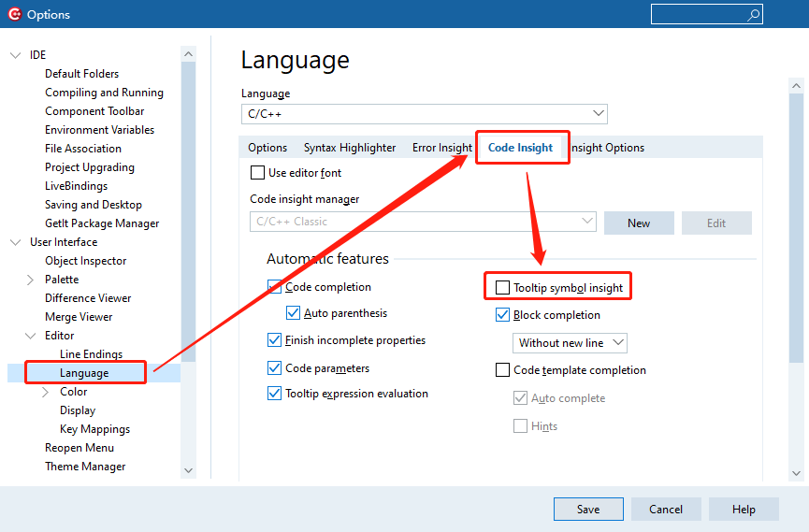Open the Without new line dropdown
Screen dimensions: 809x532
pyautogui.click(x=570, y=343)
